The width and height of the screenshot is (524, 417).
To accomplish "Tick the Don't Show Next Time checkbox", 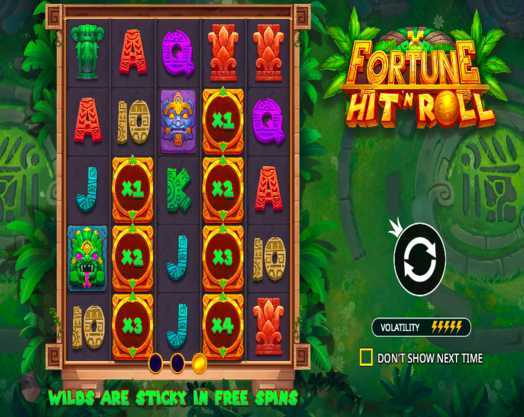I will tap(366, 357).
